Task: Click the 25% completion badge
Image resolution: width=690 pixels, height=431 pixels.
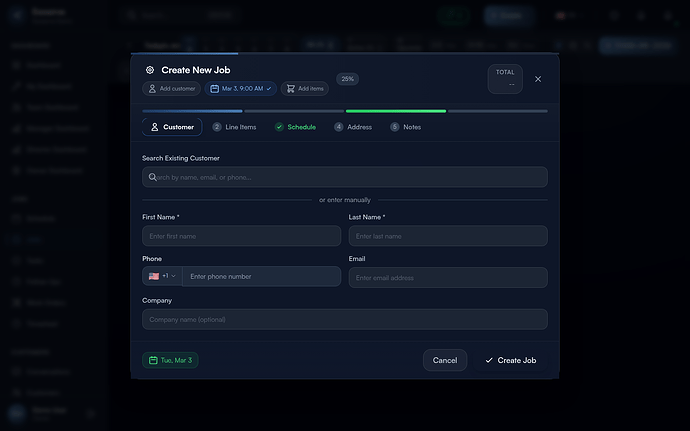Action: coord(347,79)
